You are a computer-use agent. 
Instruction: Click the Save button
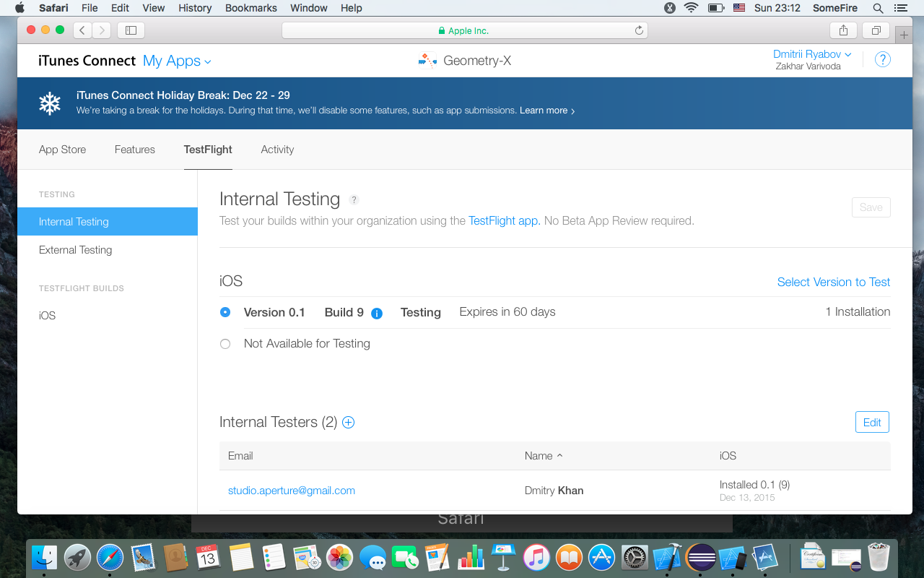pyautogui.click(x=871, y=207)
